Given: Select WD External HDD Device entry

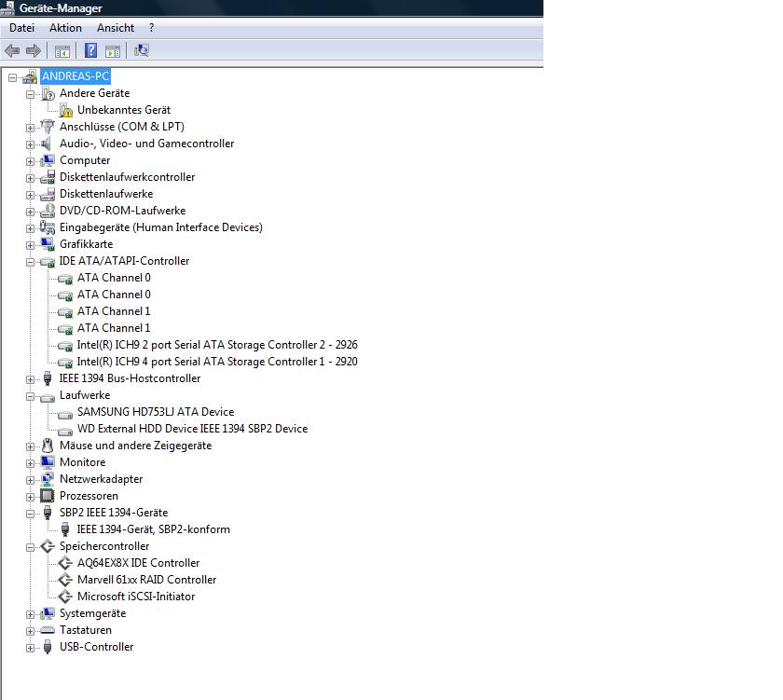Looking at the screenshot, I should [x=192, y=429].
